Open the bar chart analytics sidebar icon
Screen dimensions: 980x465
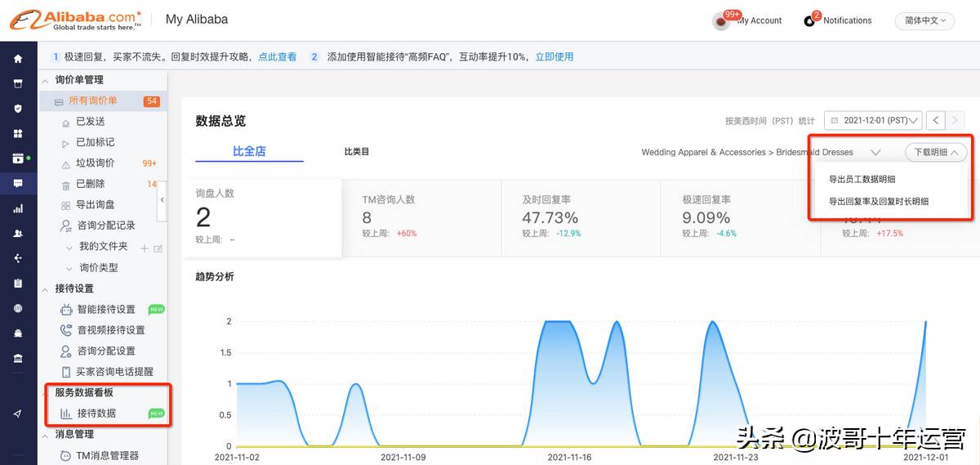(x=18, y=208)
